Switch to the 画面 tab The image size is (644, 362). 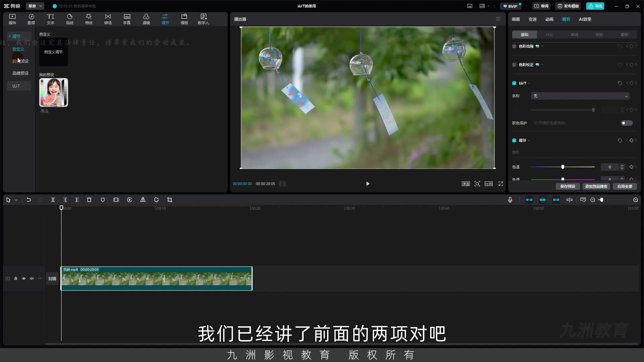pyautogui.click(x=516, y=19)
